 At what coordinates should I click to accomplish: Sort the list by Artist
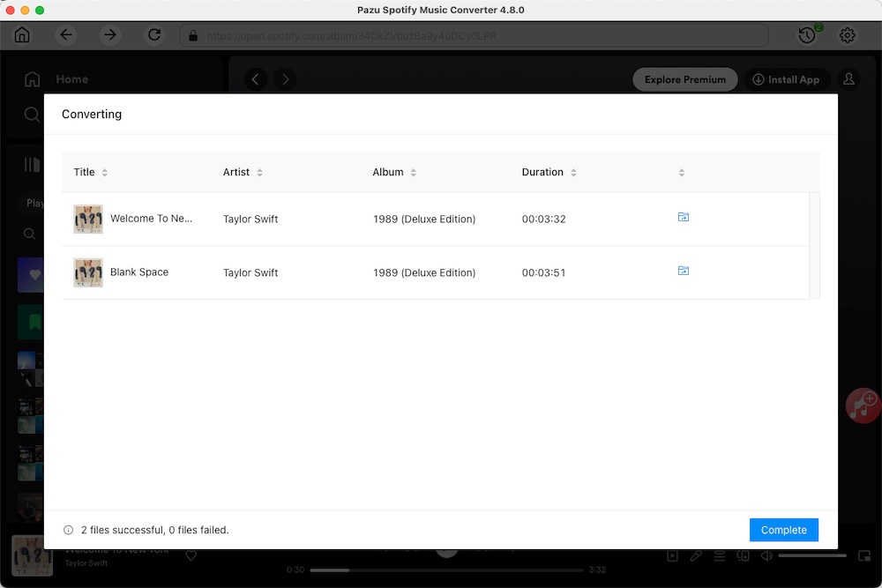coord(259,173)
